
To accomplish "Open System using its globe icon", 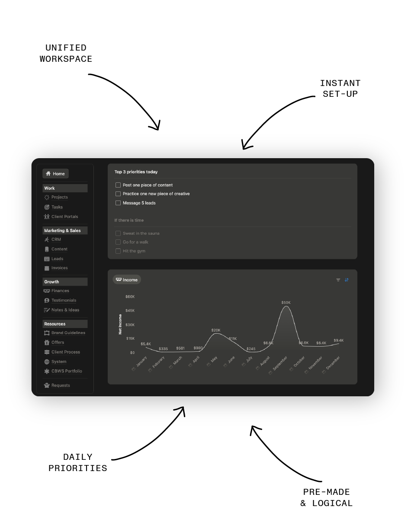I will 47,362.
